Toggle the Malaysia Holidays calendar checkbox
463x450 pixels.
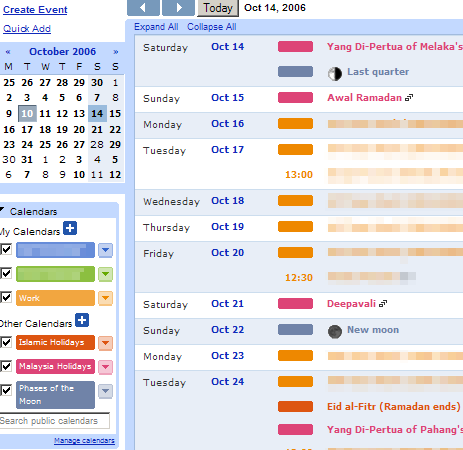coord(6,366)
